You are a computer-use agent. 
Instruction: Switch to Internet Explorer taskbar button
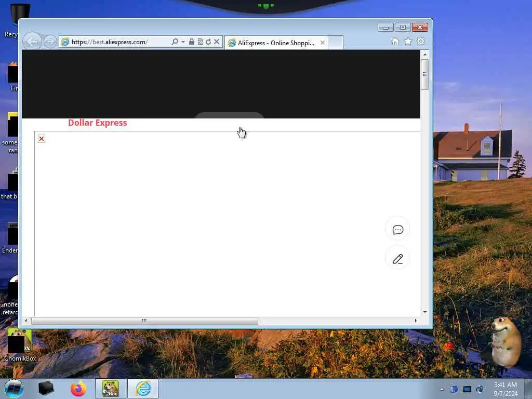pyautogui.click(x=143, y=389)
